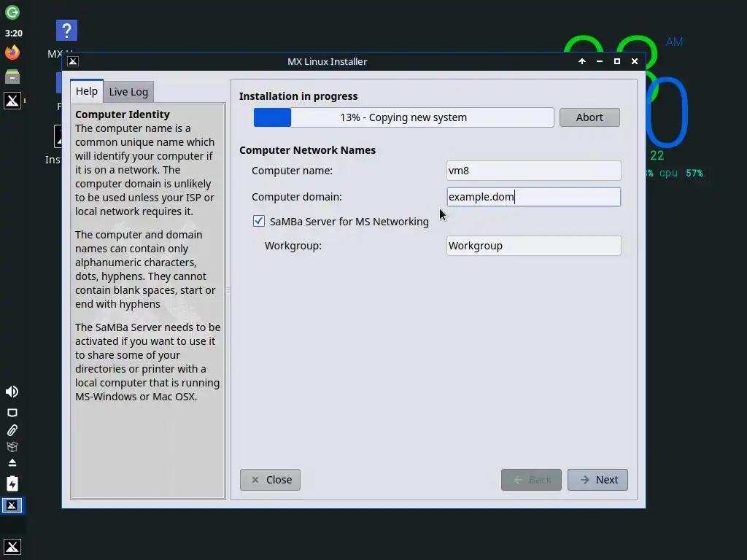747x560 pixels.
Task: Open the clipboard paperclip icon
Action: point(12,430)
